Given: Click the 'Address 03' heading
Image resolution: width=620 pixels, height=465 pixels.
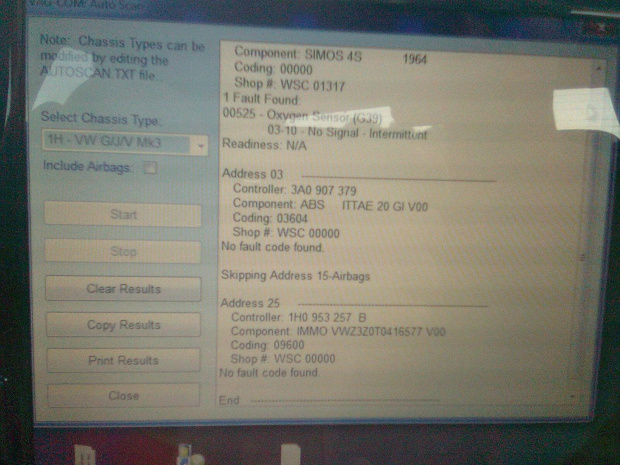Looking at the screenshot, I should click(x=252, y=174).
